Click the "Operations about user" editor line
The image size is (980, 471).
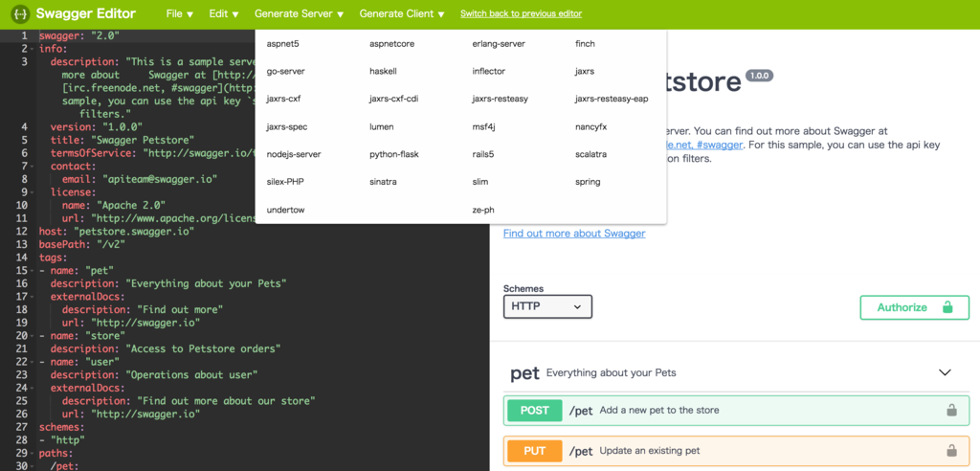154,374
